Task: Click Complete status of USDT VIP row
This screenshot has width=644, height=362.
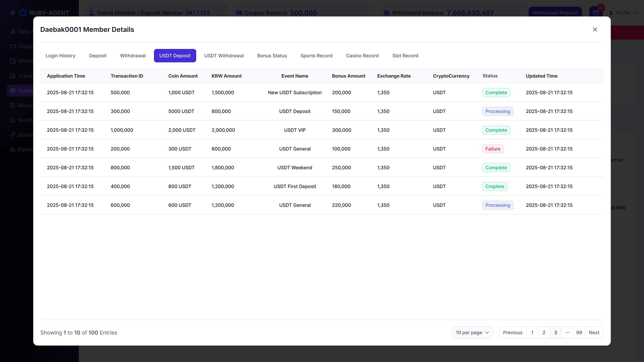Action: coord(496,130)
